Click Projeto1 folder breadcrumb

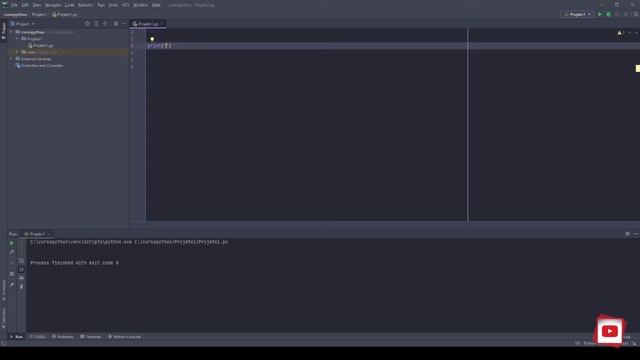click(x=40, y=15)
